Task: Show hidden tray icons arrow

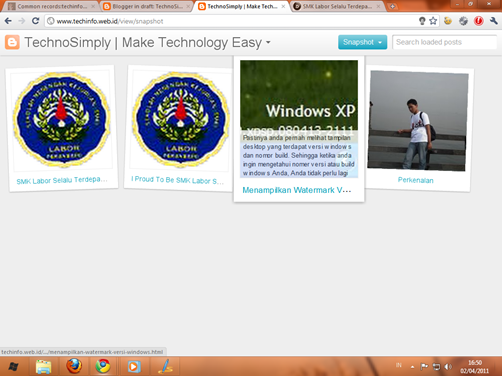Action: [x=412, y=367]
